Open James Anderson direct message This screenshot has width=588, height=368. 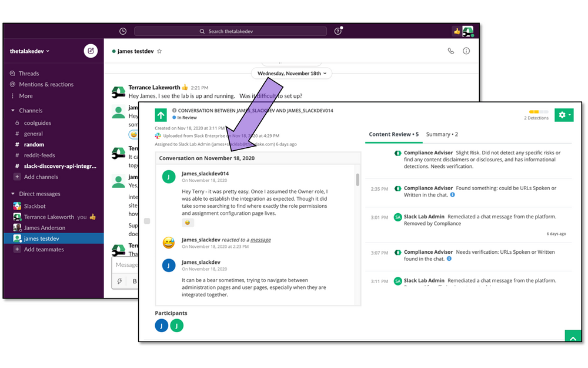44,228
